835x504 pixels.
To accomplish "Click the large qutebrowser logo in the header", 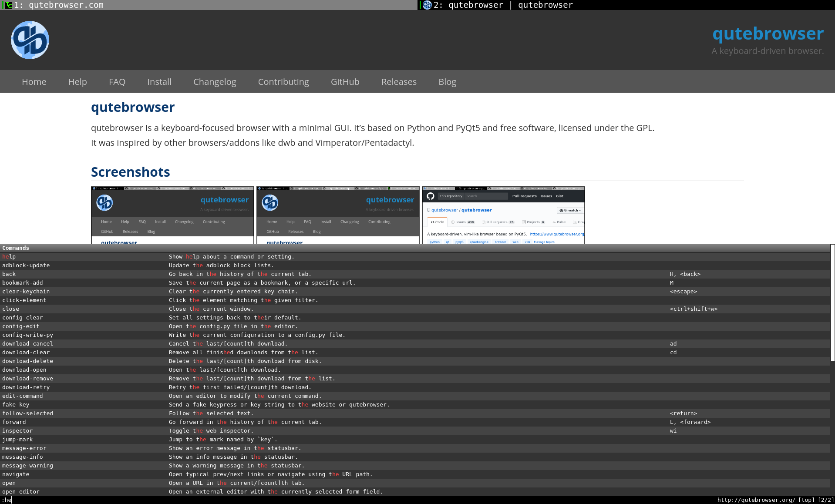I will pyautogui.click(x=30, y=40).
